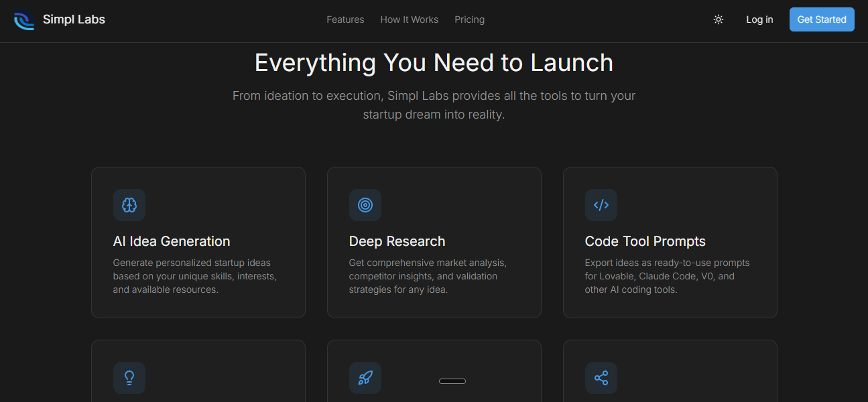Click the brain icon for AI Idea Generation

click(129, 205)
